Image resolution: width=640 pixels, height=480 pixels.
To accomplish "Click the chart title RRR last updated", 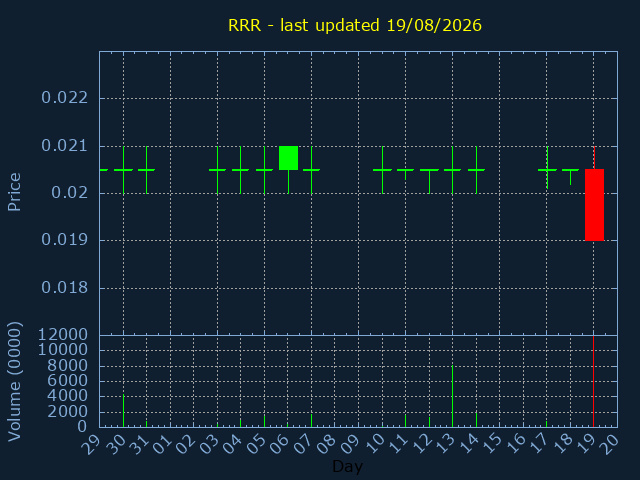I will coord(355,25).
